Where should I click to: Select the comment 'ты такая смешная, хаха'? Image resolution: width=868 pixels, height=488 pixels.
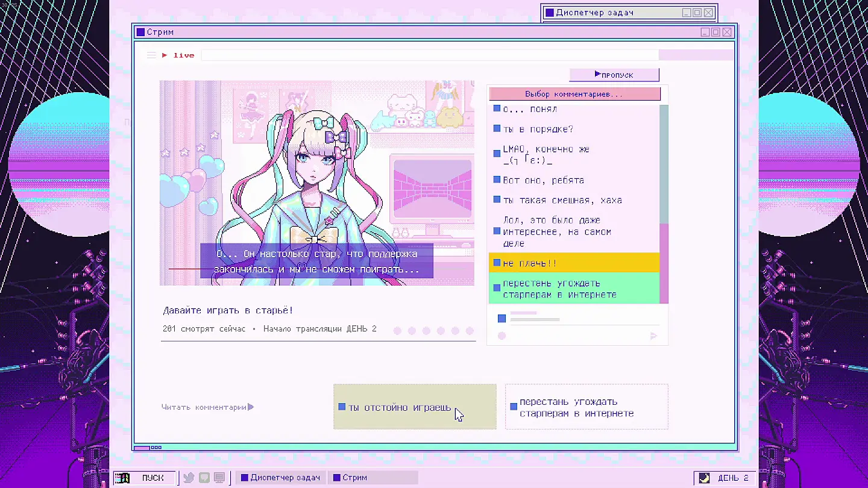point(574,200)
